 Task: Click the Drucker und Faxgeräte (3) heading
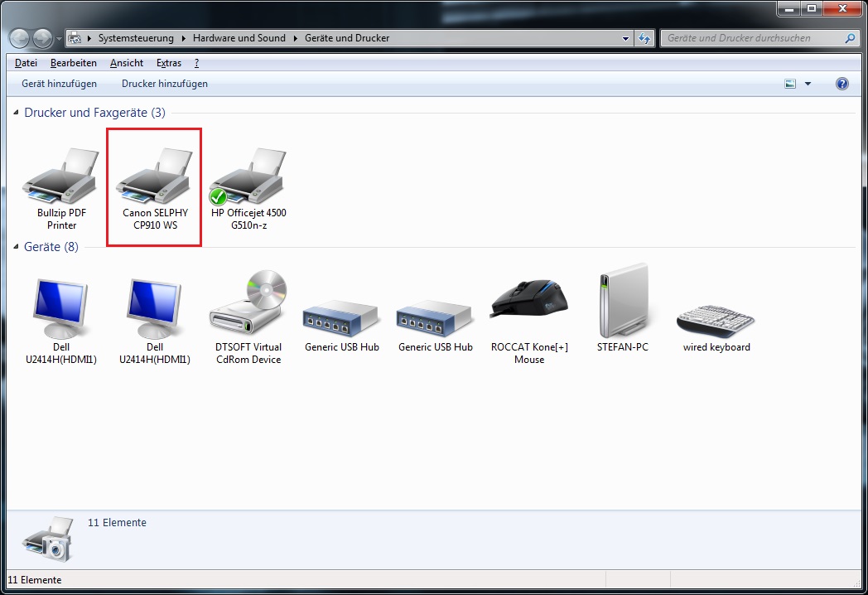tap(94, 113)
